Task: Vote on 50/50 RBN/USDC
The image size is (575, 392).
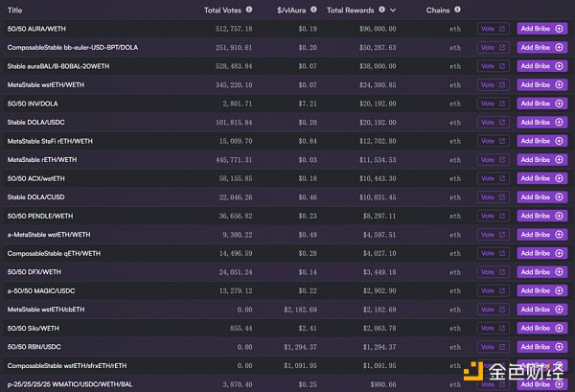Action: click(x=493, y=347)
